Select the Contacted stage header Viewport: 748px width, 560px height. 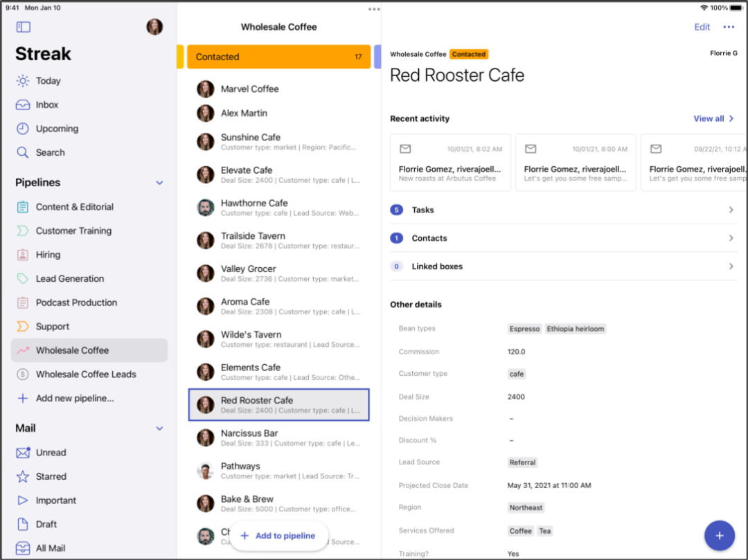coord(278,57)
